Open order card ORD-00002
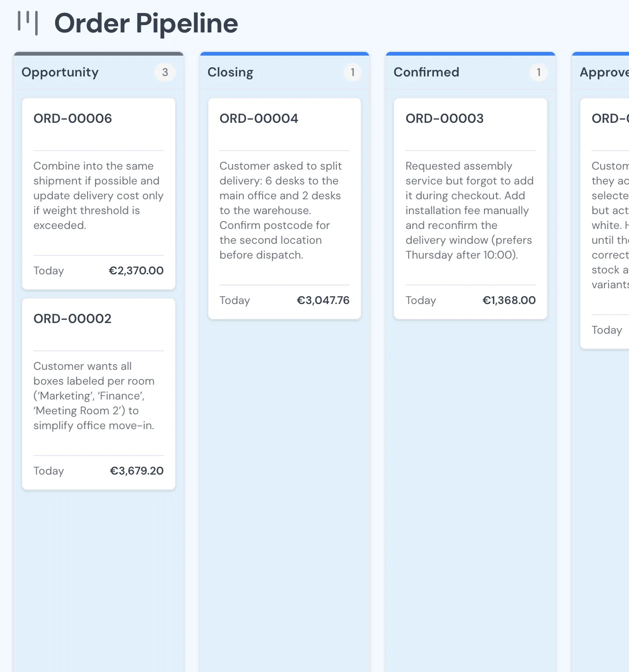The image size is (629, 672). pyautogui.click(x=99, y=394)
